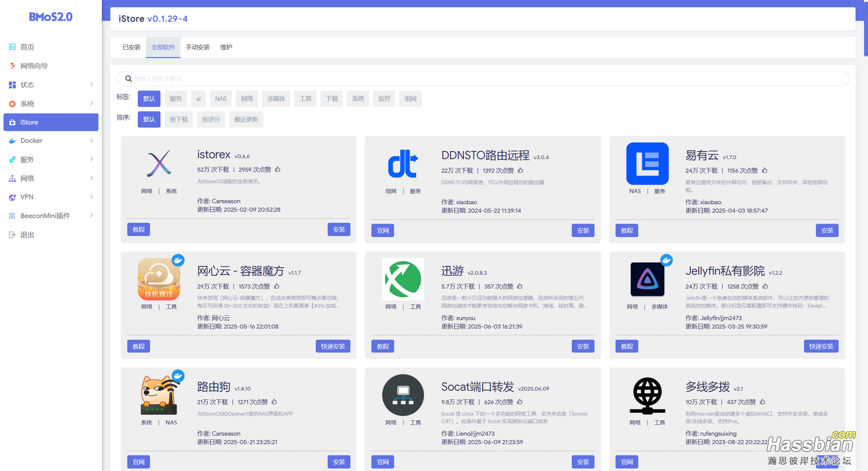Filter by the 组网 tag

click(x=411, y=99)
